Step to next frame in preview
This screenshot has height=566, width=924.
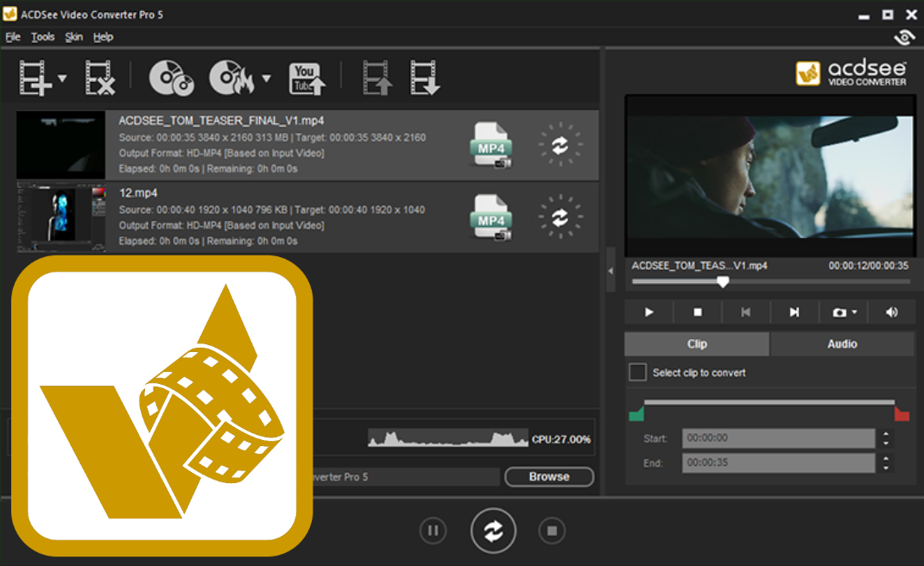point(794,312)
